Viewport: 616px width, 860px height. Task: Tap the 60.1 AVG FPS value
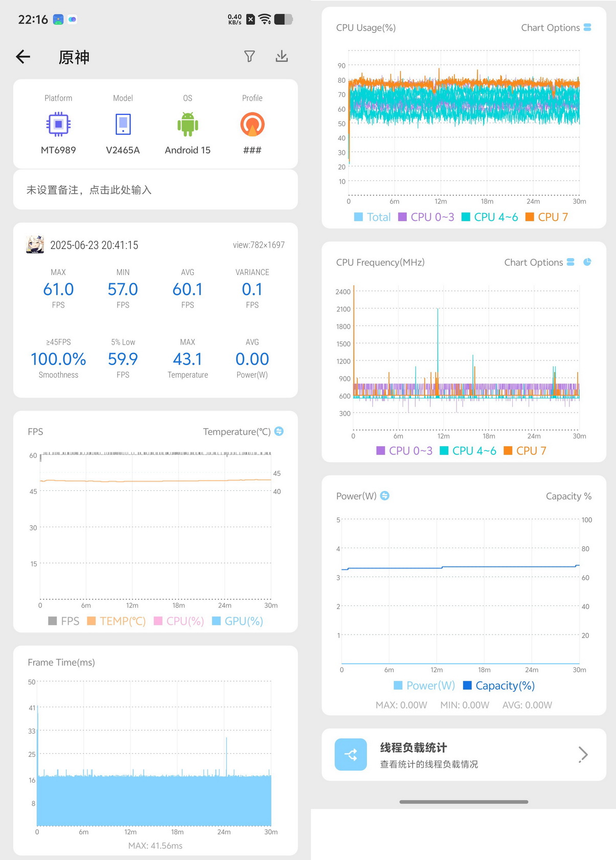[x=188, y=289]
